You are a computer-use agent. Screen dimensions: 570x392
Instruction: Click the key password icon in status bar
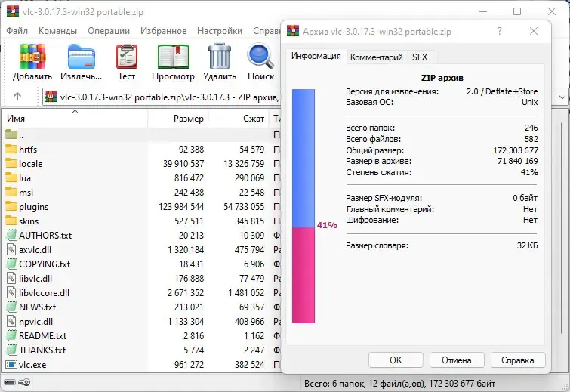pos(25,382)
